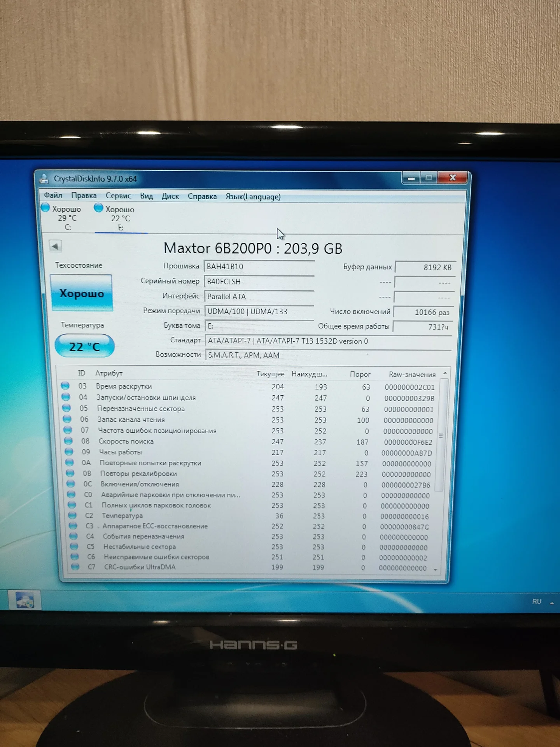Click the SMART list scrollbar down arrow
This screenshot has width=560, height=747.
tap(436, 570)
